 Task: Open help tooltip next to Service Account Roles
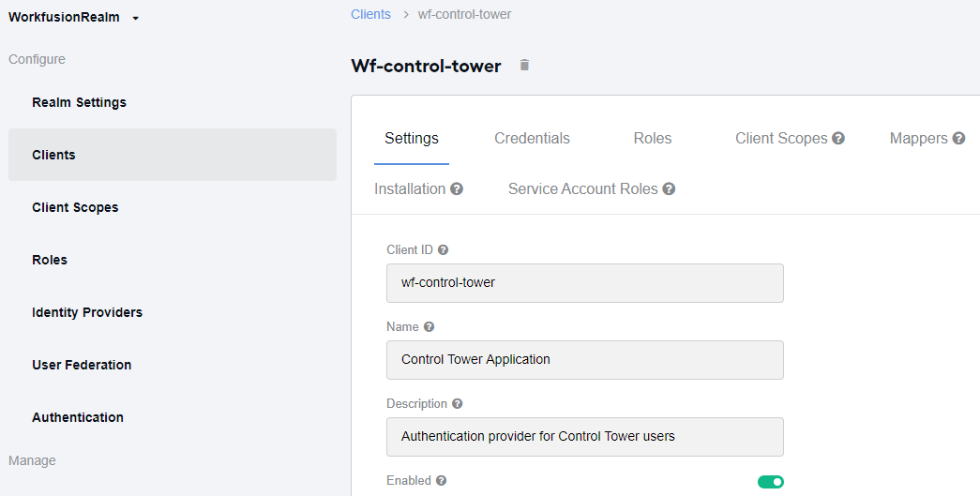click(669, 188)
